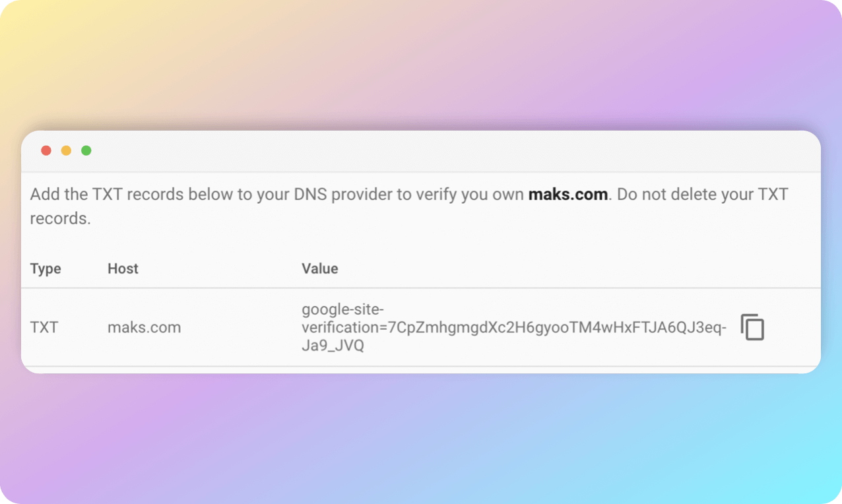Maximize the window with the green button

pyautogui.click(x=86, y=150)
